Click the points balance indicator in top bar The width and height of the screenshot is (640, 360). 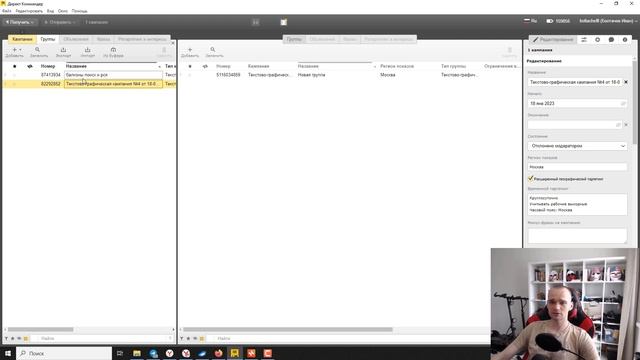[558, 21]
